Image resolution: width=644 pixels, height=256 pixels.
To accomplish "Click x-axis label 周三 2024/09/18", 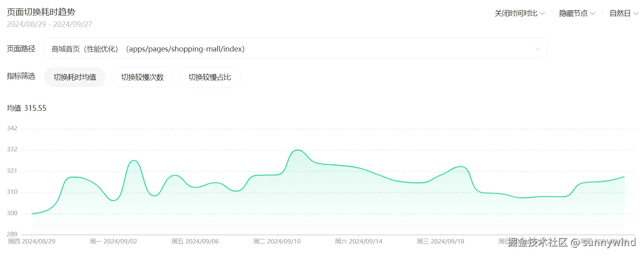I will [440, 242].
